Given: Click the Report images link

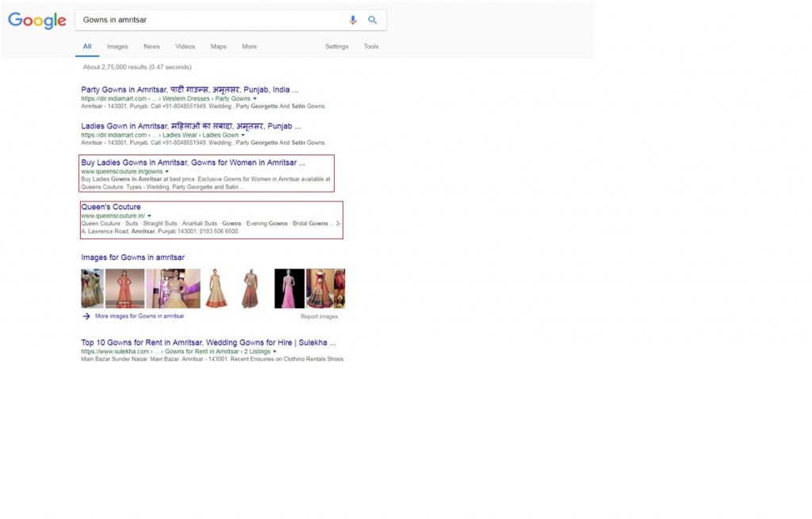Looking at the screenshot, I should 319,317.
